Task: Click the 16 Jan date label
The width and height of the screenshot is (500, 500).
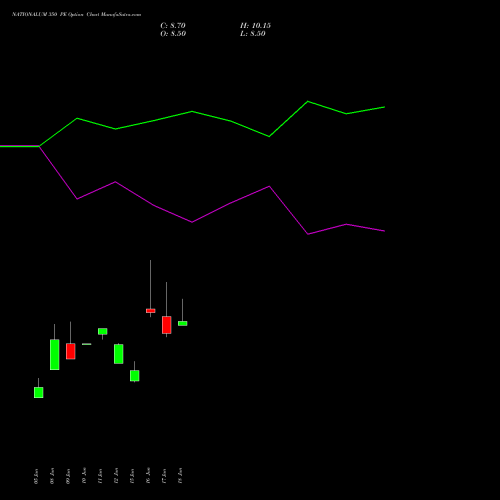Action: pos(148,475)
